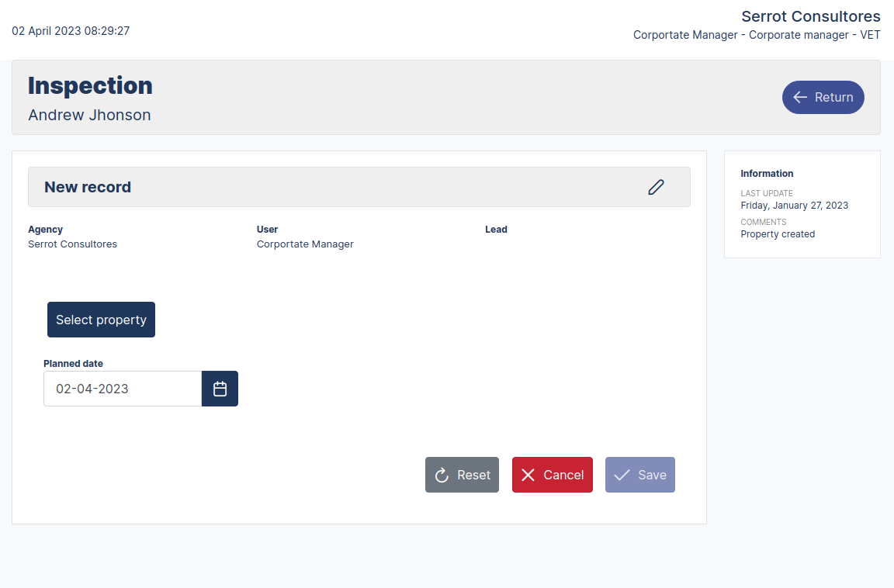Click the Serrot Consultores heading at top right
This screenshot has width=894, height=588.
point(810,16)
